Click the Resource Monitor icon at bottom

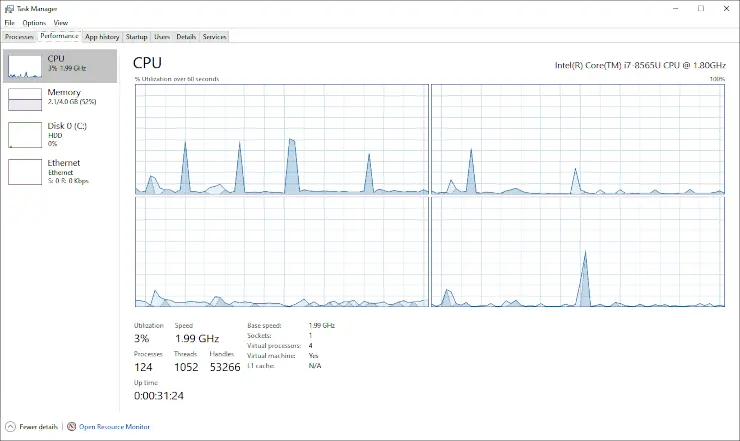(71, 427)
